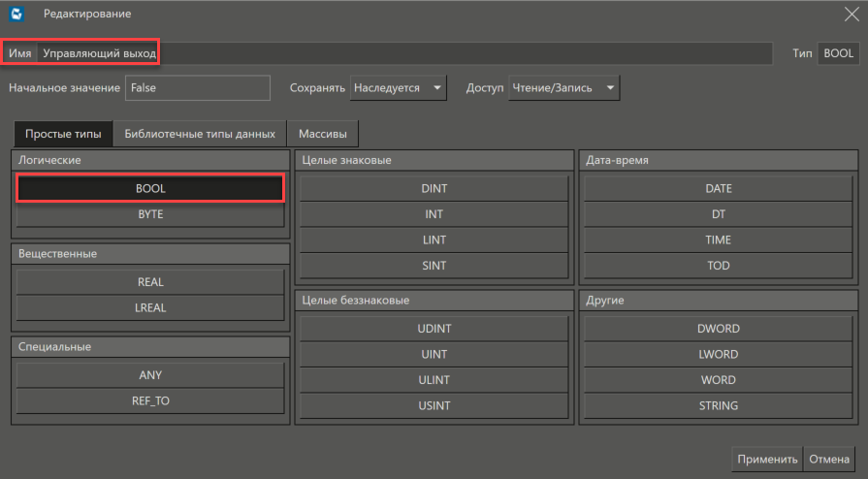Click the Отмена button
Viewport: 868px width, 479px height.
coord(829,460)
